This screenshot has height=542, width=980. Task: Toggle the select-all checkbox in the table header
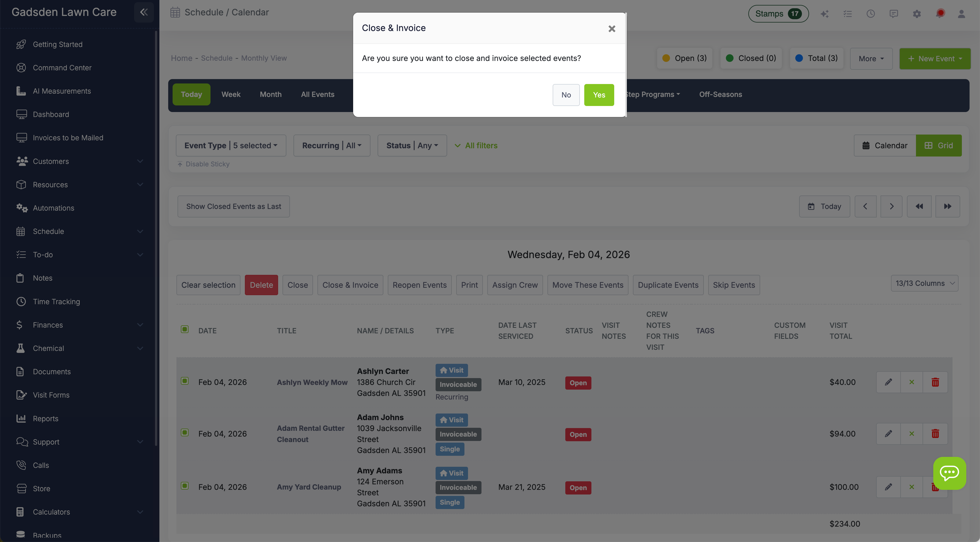185,329
